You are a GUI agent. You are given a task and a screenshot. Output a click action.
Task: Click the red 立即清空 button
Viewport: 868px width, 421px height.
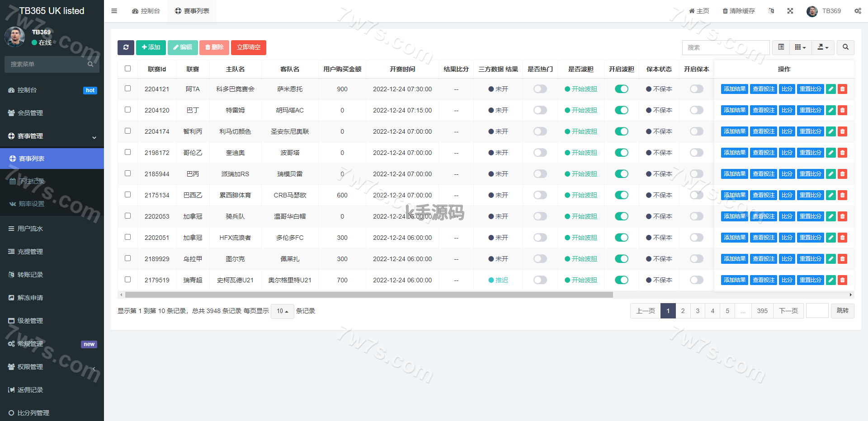[249, 47]
